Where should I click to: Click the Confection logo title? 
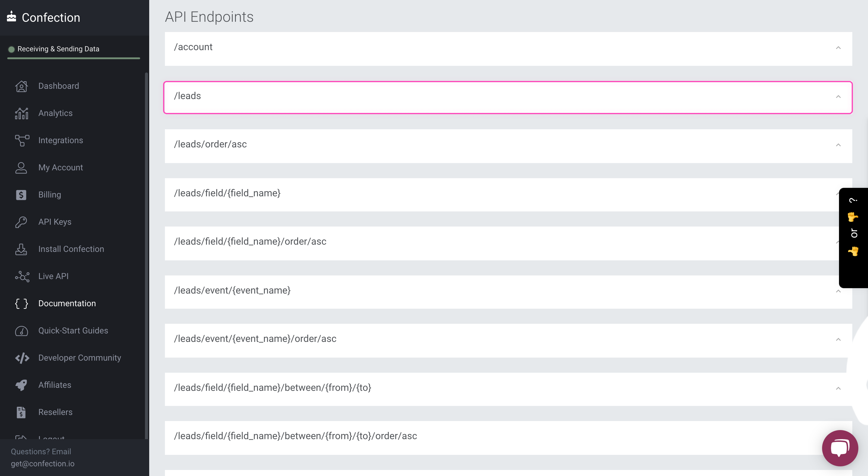click(50, 18)
